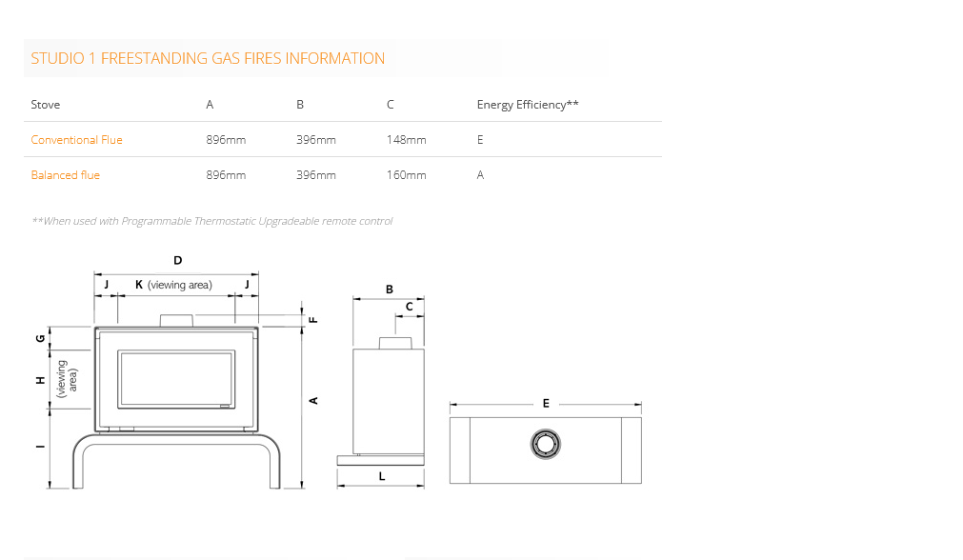This screenshot has height=560, width=963.
Task: Click the 160mm value for Balanced flue
Action: 406,175
